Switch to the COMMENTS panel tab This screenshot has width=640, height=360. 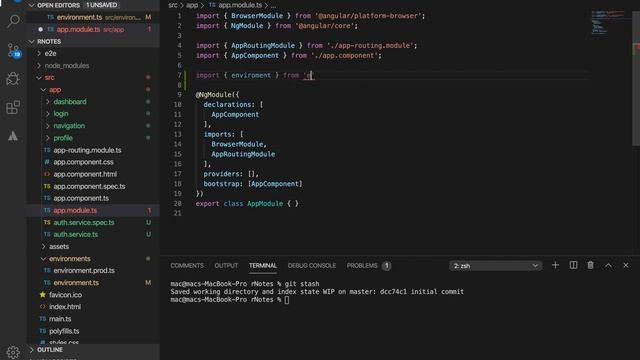pos(187,266)
